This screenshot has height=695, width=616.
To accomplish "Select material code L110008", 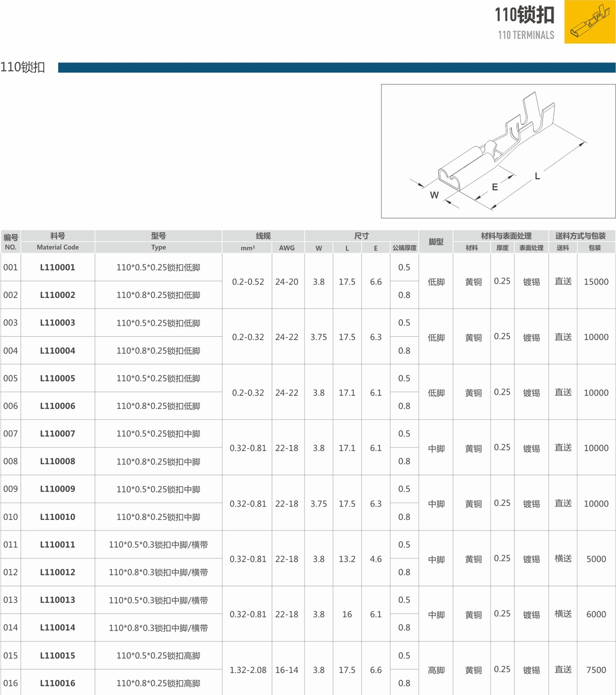I will click(x=57, y=461).
